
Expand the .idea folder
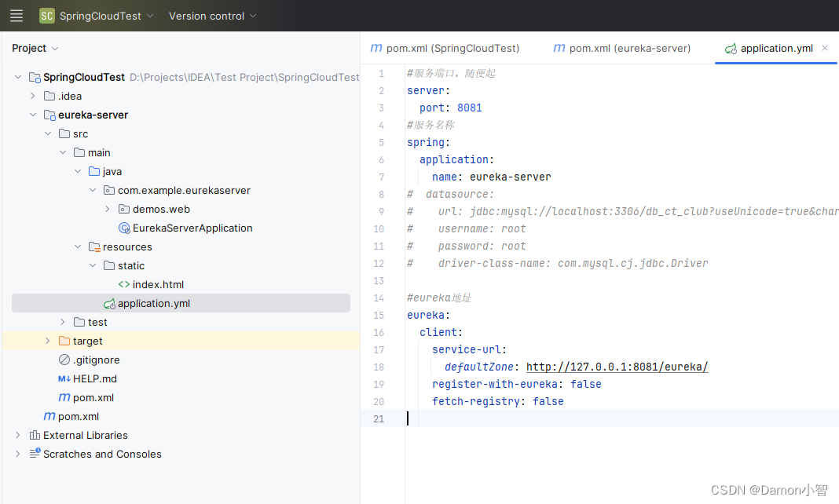(33, 96)
